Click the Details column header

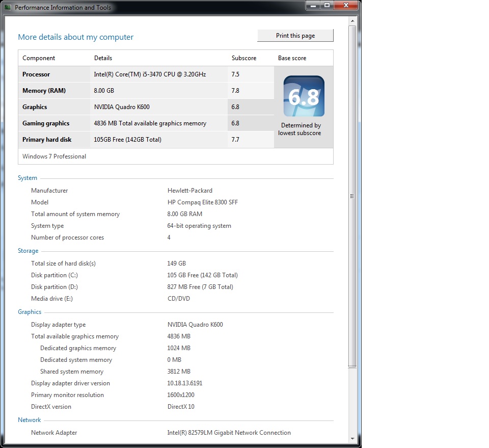(103, 58)
